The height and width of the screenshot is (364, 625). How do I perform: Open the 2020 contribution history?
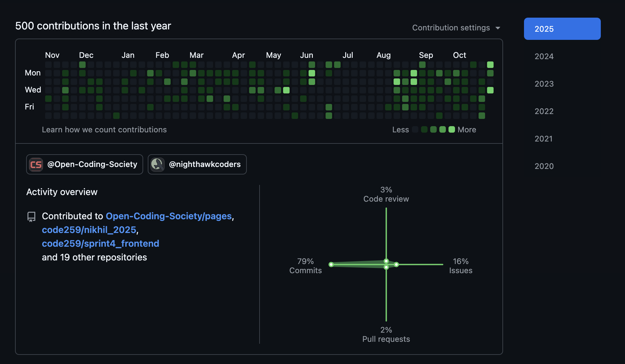click(x=544, y=166)
